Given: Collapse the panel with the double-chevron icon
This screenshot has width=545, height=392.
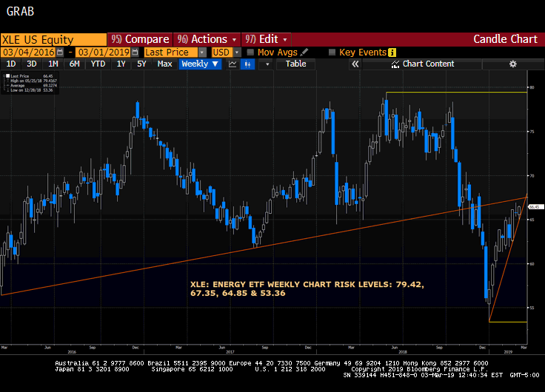Looking at the screenshot, I should coord(355,64).
